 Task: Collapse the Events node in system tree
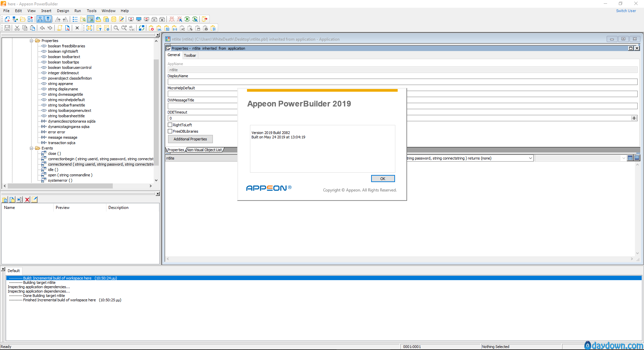point(32,148)
